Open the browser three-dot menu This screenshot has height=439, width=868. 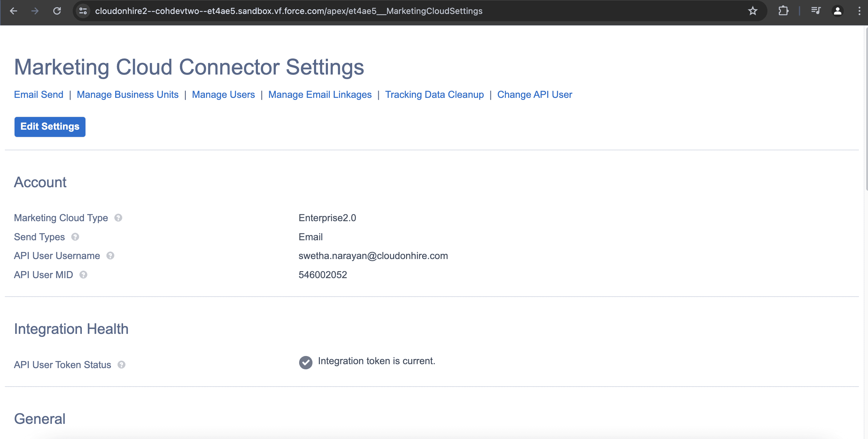(859, 11)
